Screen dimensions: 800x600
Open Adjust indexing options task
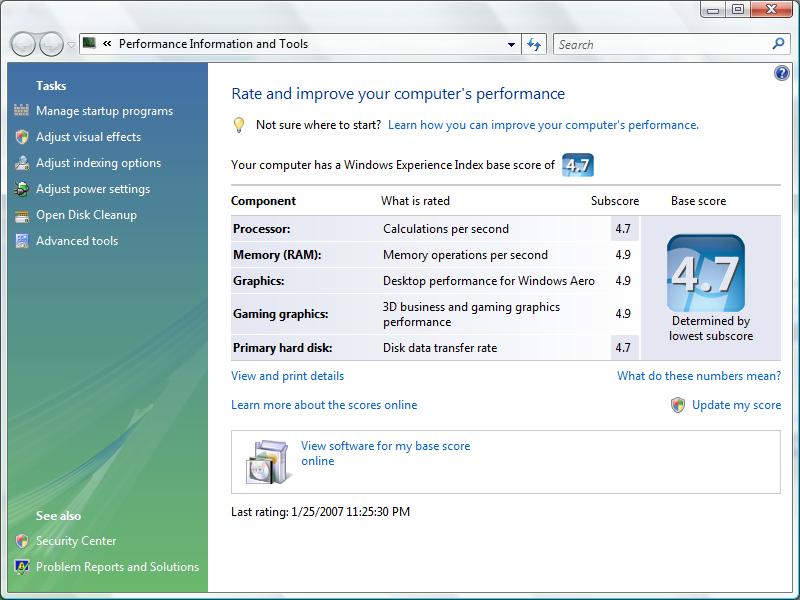(98, 163)
